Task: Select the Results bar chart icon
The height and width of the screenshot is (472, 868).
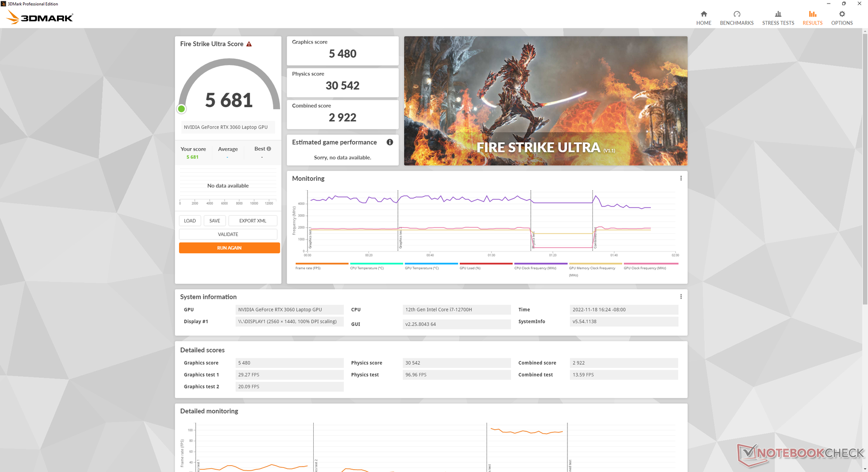Action: click(812, 14)
